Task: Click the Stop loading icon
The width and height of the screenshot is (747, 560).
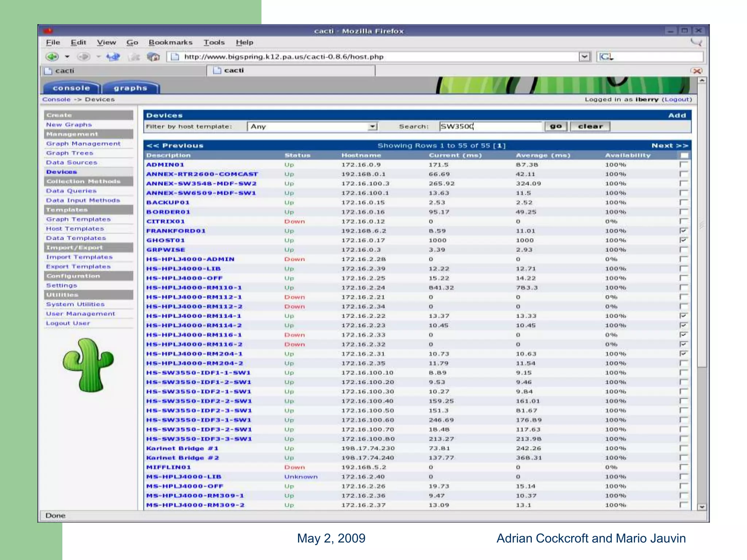Action: pyautogui.click(x=135, y=57)
